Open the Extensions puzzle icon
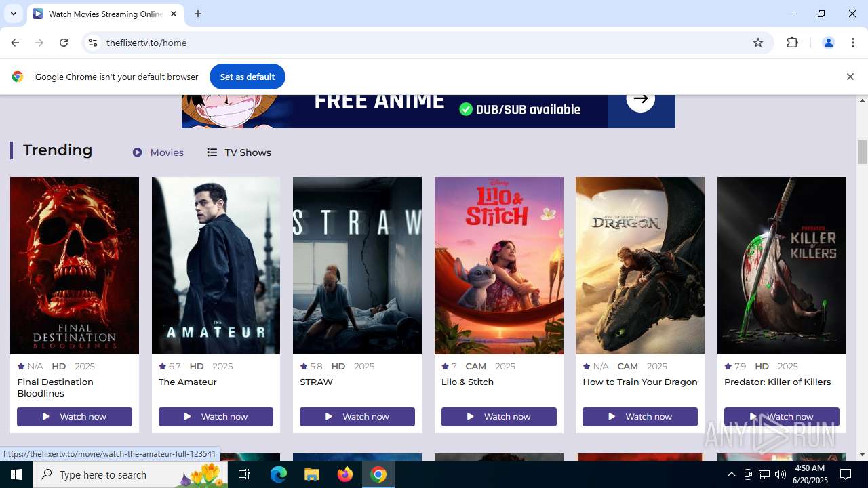The height and width of the screenshot is (488, 868). [792, 43]
